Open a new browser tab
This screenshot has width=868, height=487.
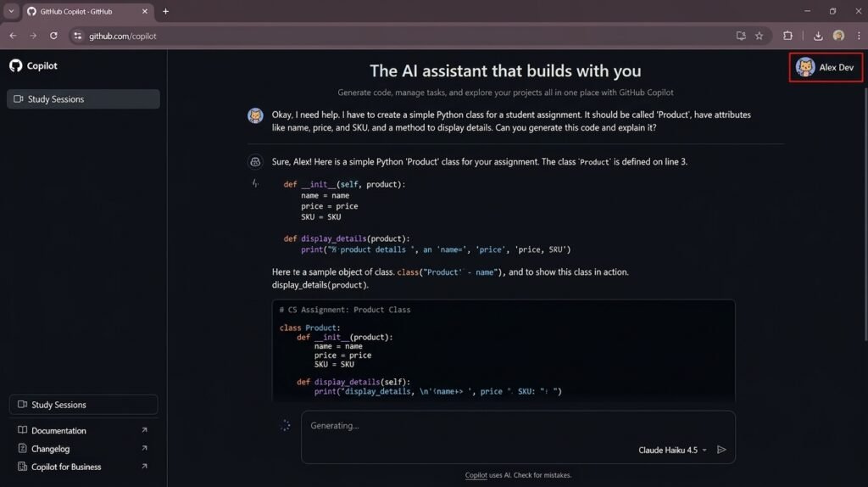[x=165, y=11]
